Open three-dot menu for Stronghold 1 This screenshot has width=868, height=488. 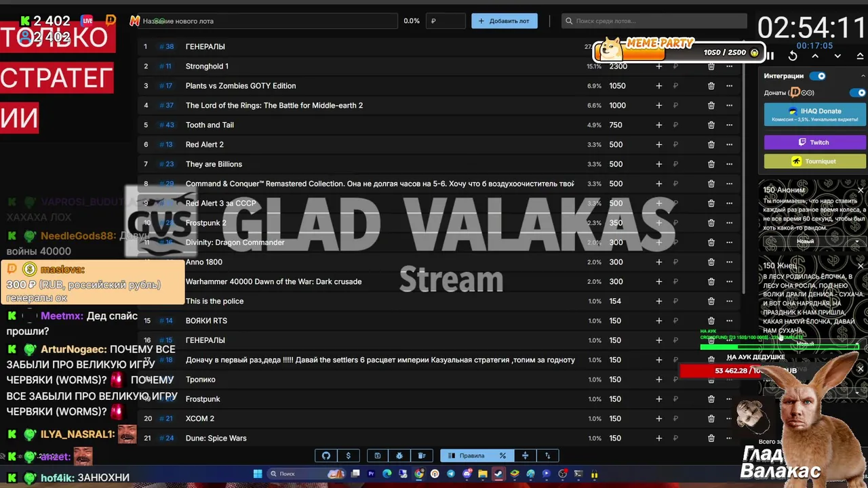(729, 66)
